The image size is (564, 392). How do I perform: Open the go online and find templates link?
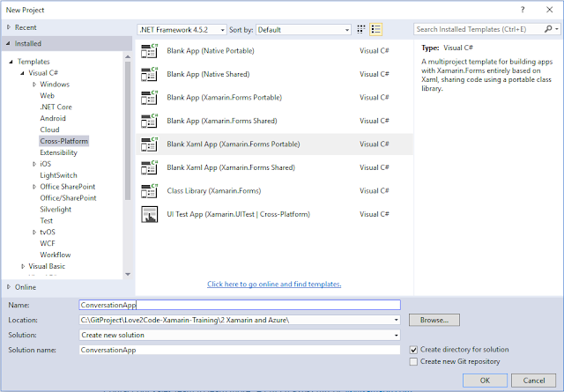[274, 285]
